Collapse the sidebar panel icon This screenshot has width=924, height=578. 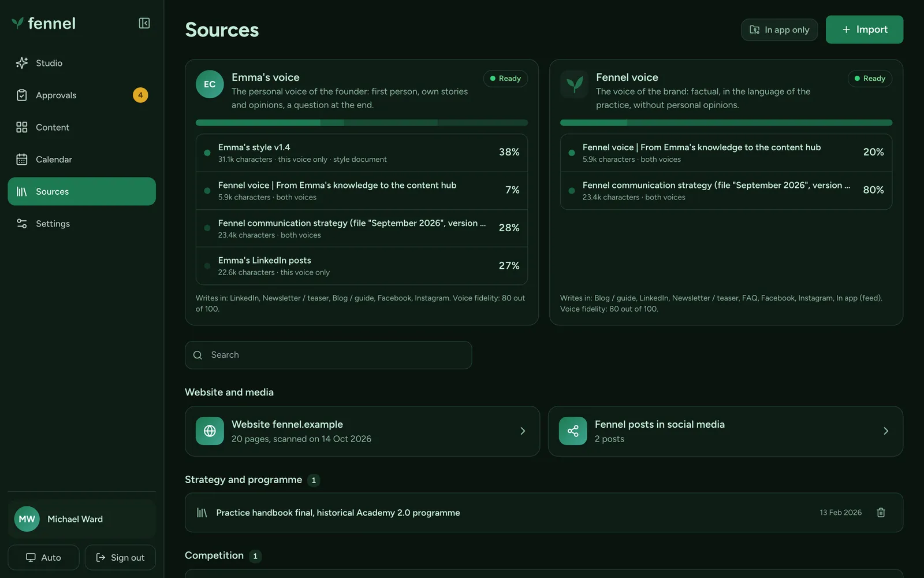coord(144,23)
